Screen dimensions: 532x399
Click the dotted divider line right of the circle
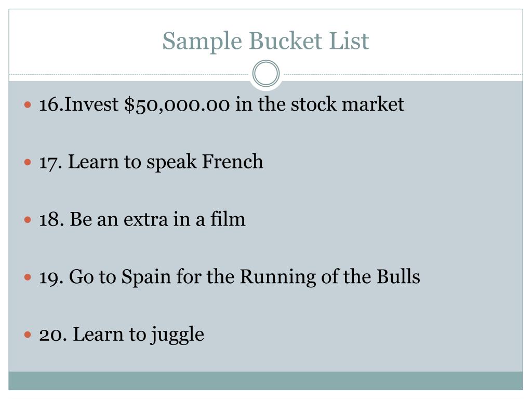coord(403,74)
